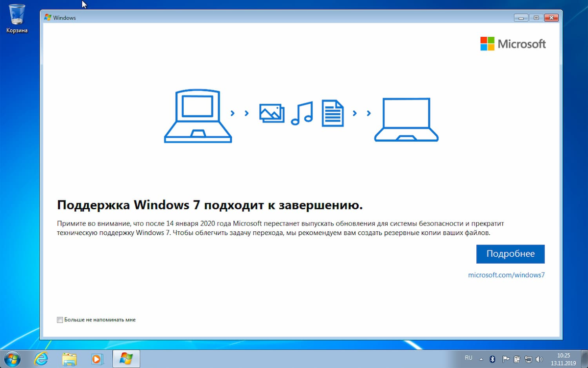This screenshot has width=588, height=368.
Task: Open the Корзина recycle bin icon
Action: pyautogui.click(x=17, y=18)
